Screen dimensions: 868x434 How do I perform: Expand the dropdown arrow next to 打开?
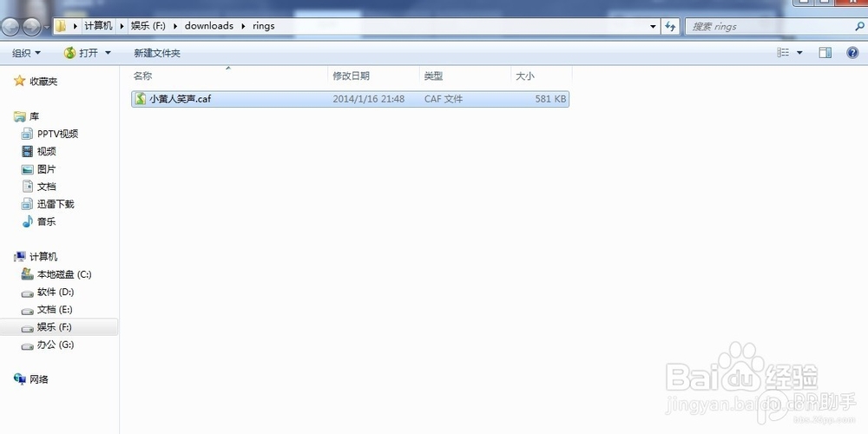(x=108, y=53)
